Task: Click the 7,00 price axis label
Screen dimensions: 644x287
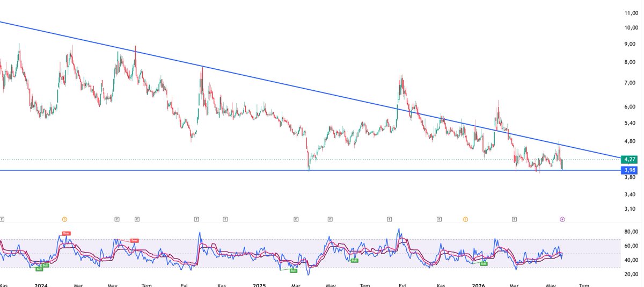Action: pyautogui.click(x=631, y=83)
